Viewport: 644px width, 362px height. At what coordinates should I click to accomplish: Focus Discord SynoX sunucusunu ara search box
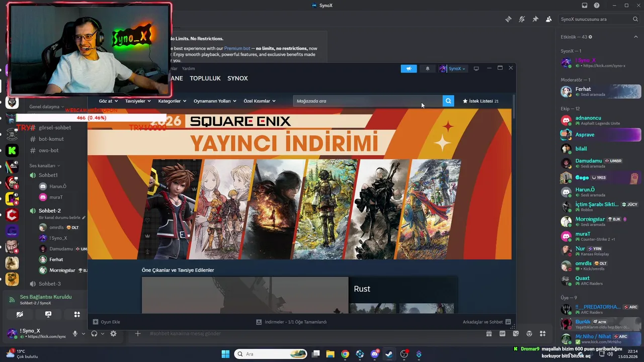[x=599, y=19]
